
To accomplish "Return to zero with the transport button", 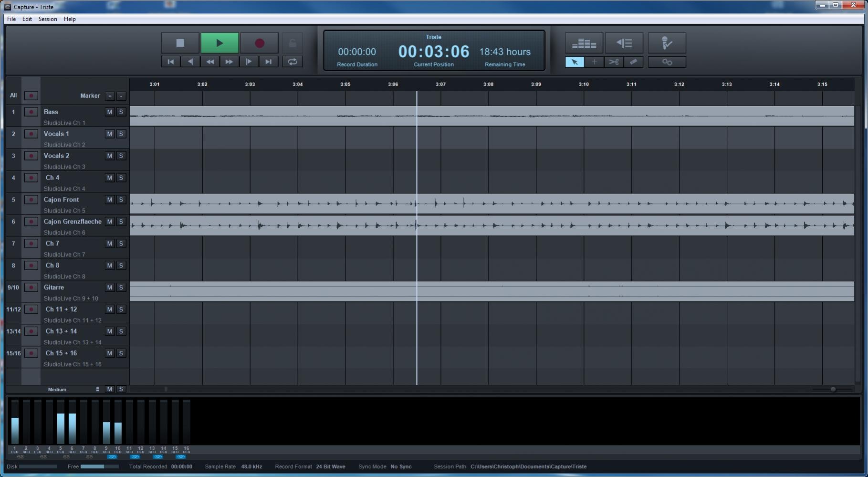I will click(171, 62).
